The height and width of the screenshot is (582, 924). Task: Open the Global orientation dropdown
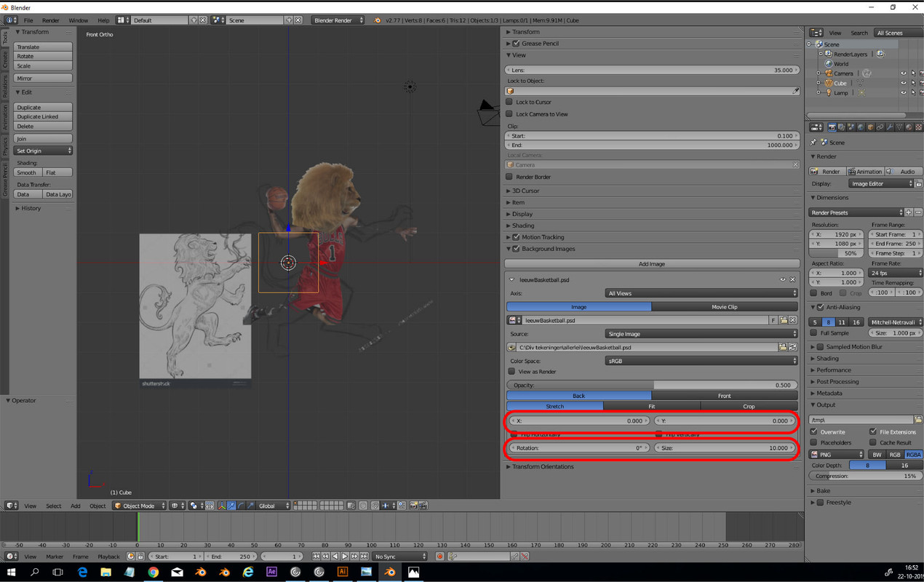coord(273,506)
